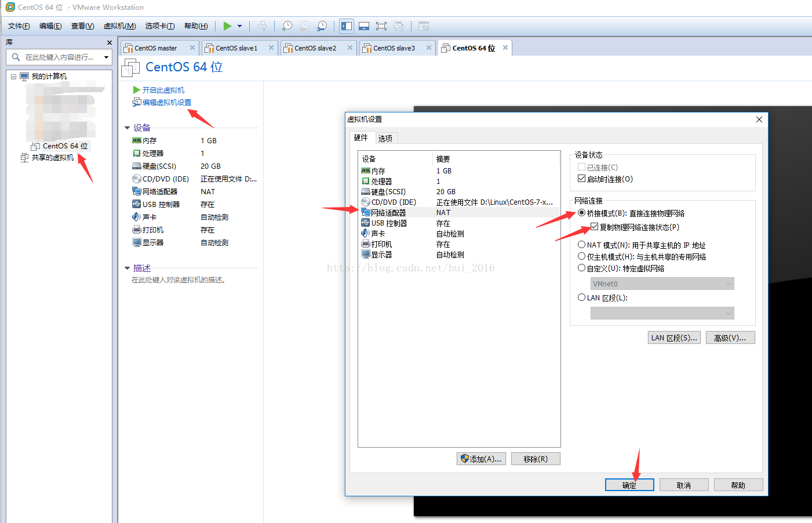The height and width of the screenshot is (523, 812).
Task: Toggle the 复制物理网络连接状态(P) checkbox
Action: coord(594,227)
